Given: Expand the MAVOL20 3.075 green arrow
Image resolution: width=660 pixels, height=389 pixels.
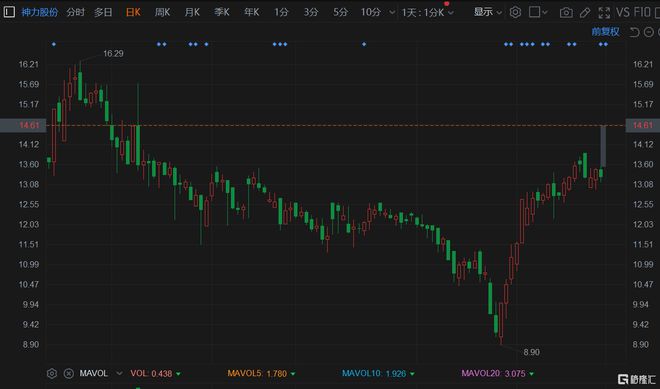Looking at the screenshot, I should pyautogui.click(x=532, y=374).
